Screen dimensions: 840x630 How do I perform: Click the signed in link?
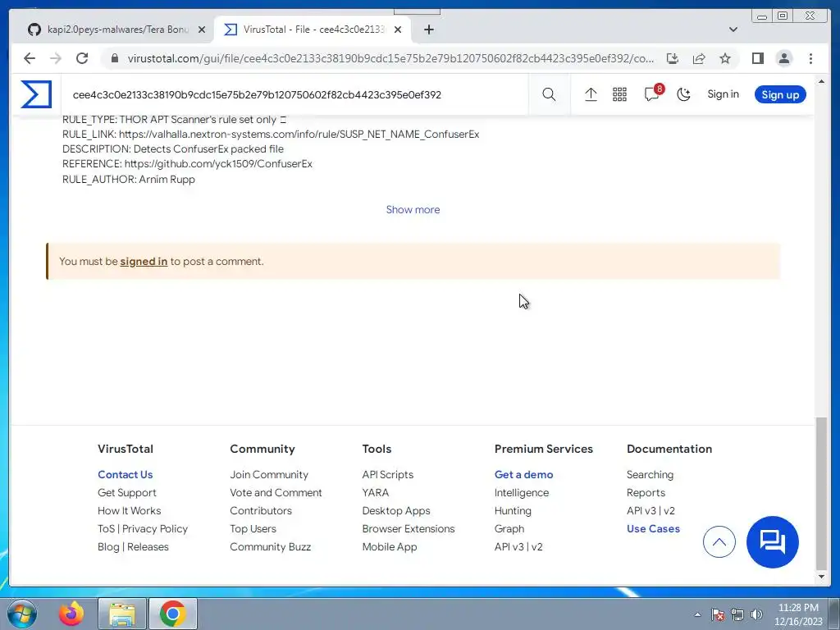pos(144,262)
